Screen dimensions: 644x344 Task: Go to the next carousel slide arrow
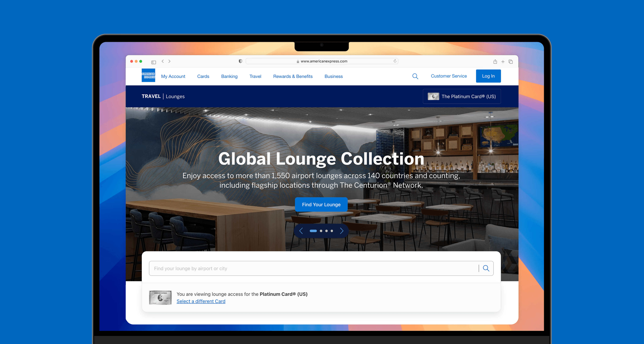(341, 231)
